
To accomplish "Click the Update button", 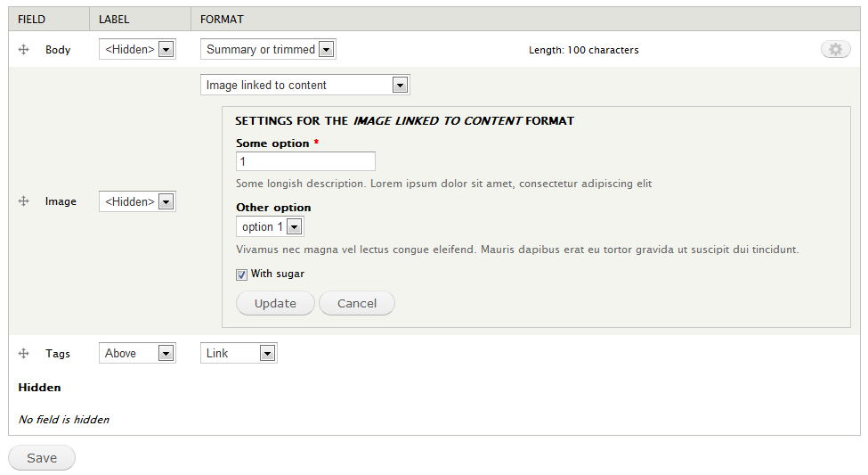I will (x=275, y=303).
